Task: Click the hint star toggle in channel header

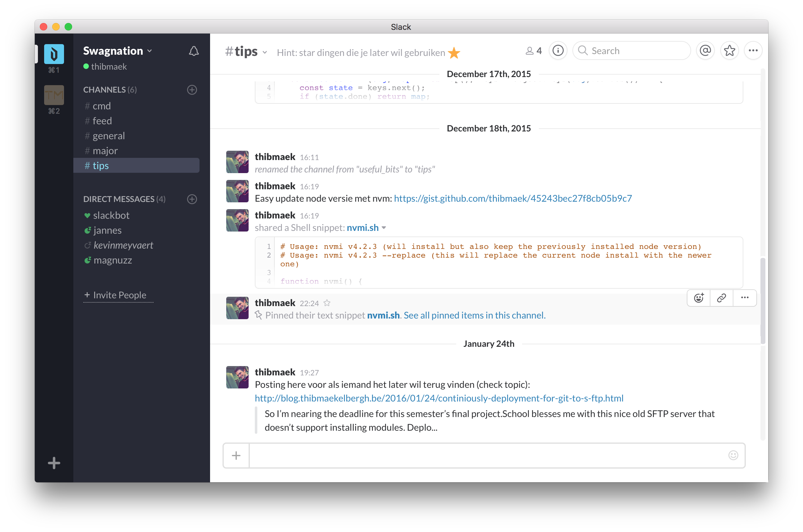Action: 454,53
